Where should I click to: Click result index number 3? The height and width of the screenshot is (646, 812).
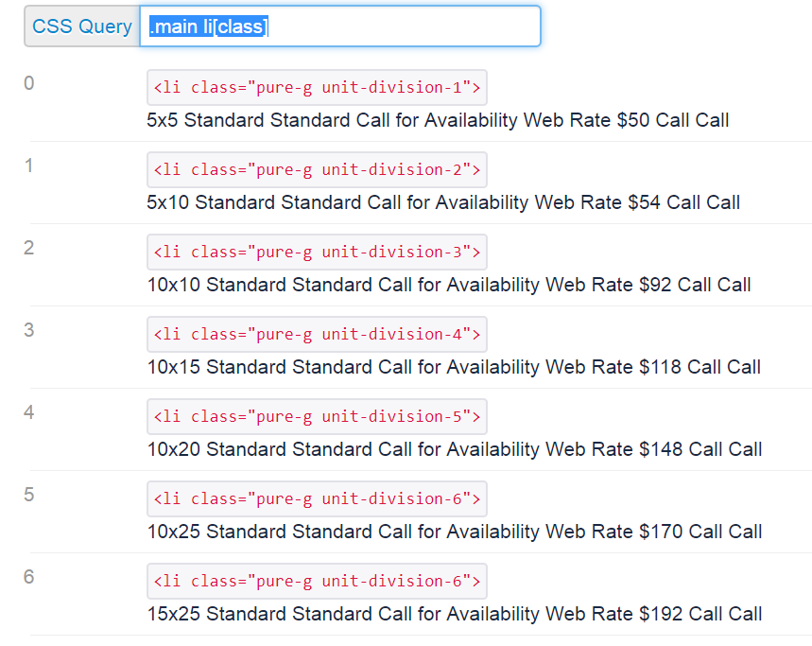tap(29, 330)
